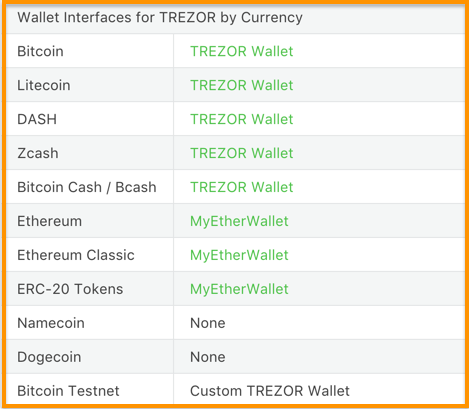
Task: Select the Ethereum Classic currency cell
Action: tap(90, 255)
